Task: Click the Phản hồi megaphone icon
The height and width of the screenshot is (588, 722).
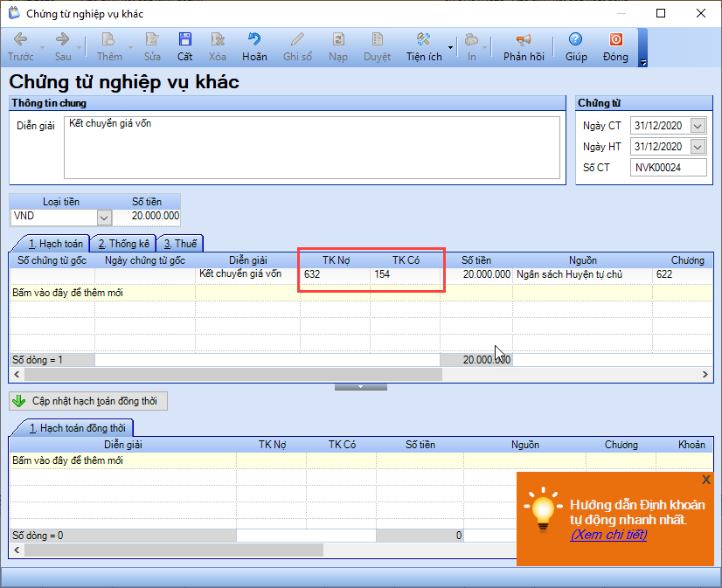Action: [524, 39]
